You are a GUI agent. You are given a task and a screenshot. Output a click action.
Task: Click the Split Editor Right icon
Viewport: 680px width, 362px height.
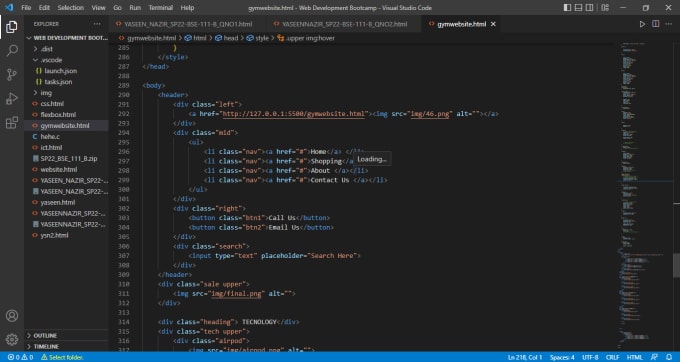(x=656, y=24)
